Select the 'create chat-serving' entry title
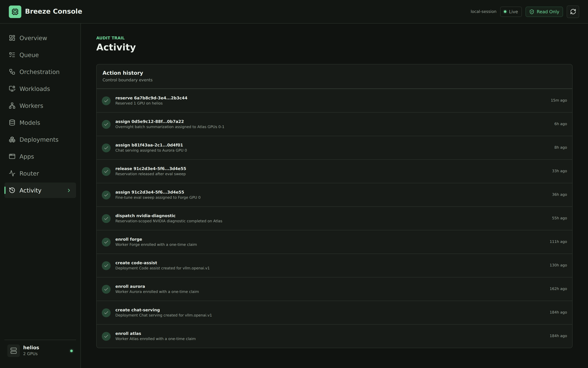 137,310
